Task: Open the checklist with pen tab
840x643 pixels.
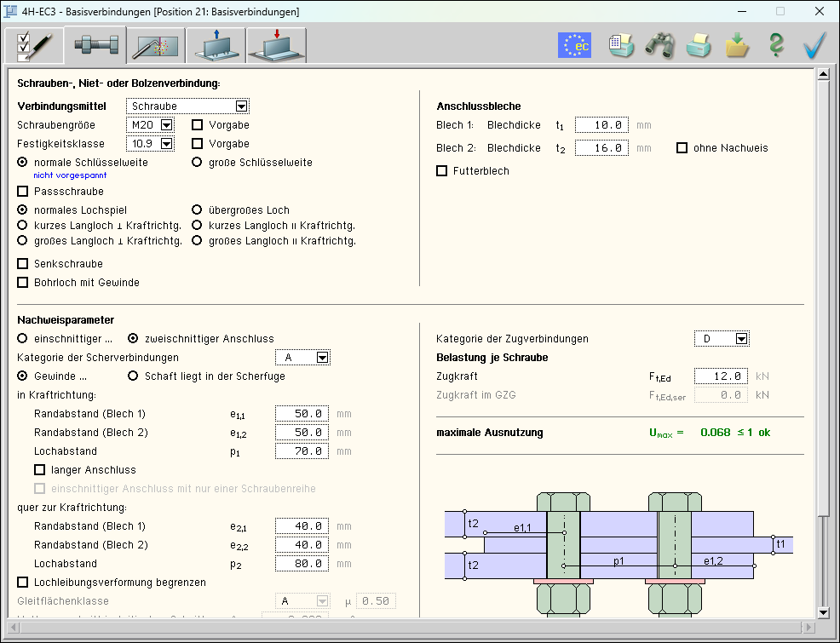Action: [33, 46]
